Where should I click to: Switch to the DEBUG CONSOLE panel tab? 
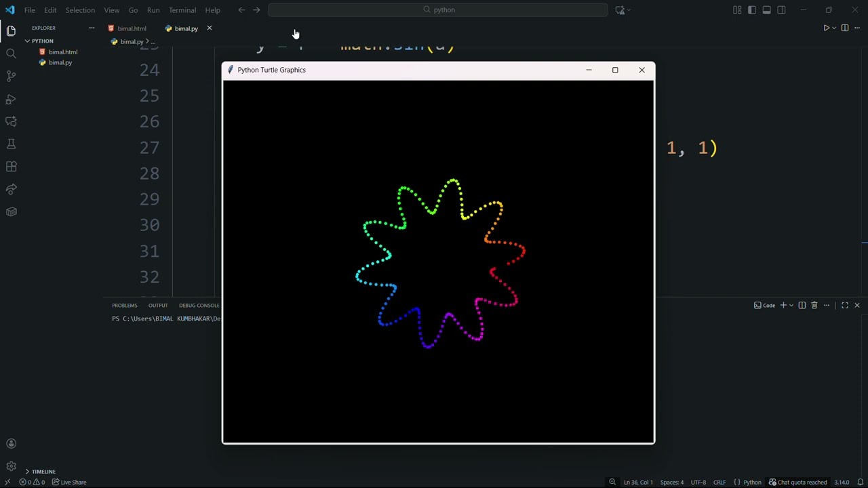[199, 306]
